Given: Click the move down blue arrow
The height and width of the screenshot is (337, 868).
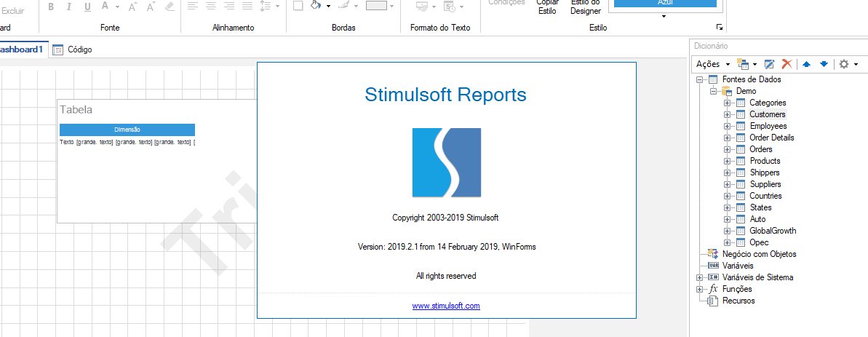Looking at the screenshot, I should [x=824, y=64].
